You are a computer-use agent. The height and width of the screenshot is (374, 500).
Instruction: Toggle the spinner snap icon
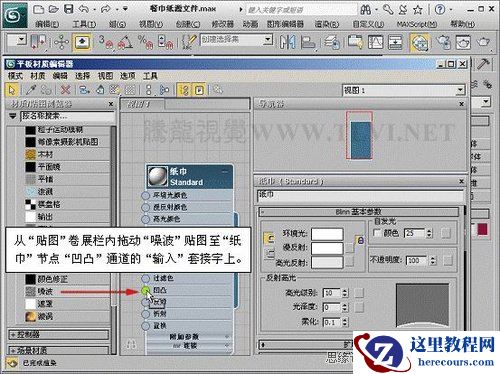(166, 42)
